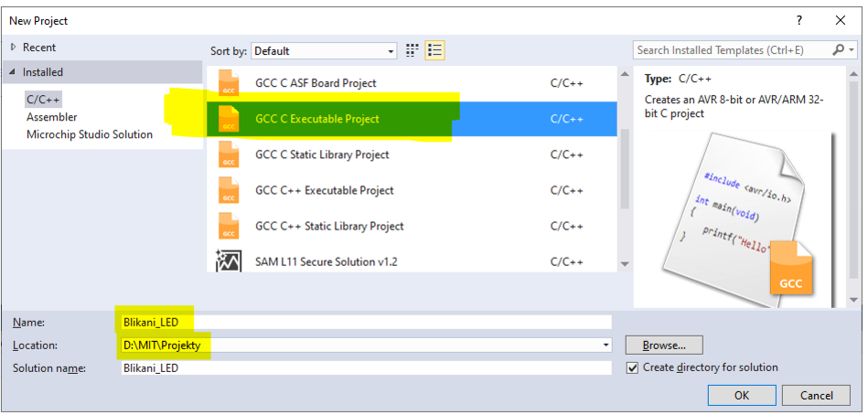
Task: Click the Browse button
Action: 664,346
